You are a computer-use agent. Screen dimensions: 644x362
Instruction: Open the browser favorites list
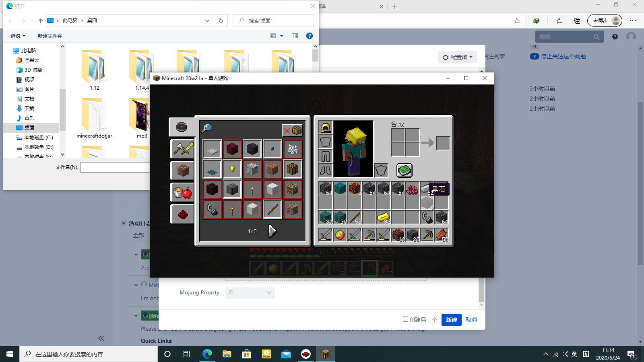(x=559, y=21)
